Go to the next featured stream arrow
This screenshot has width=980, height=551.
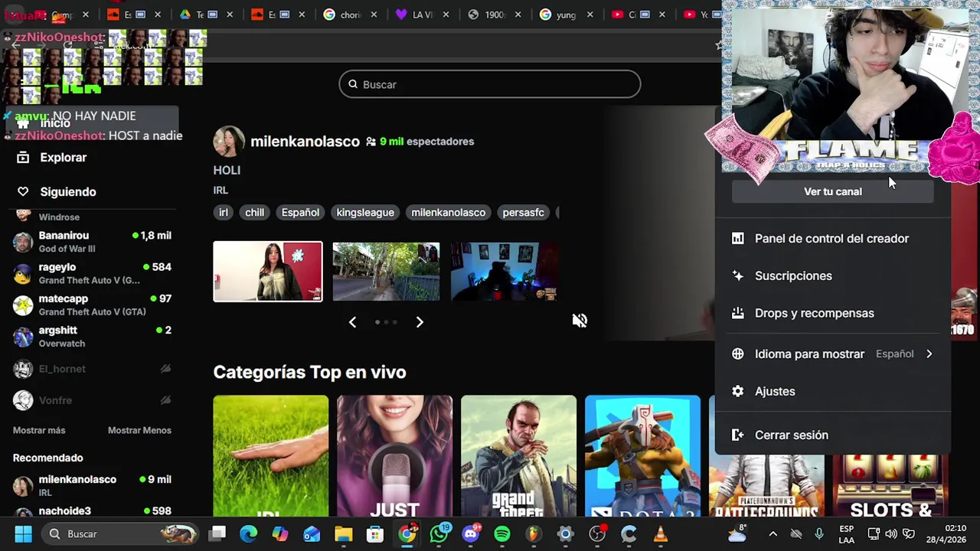420,322
